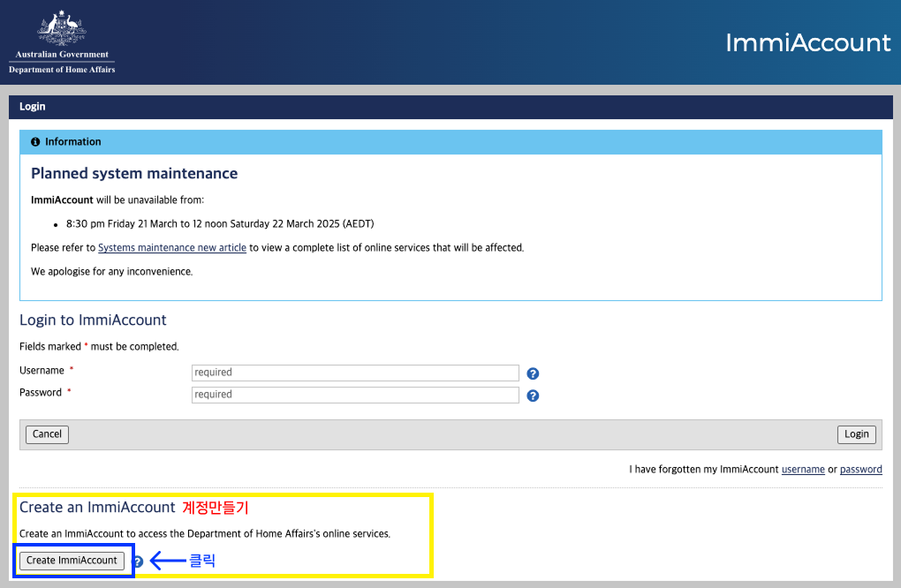The width and height of the screenshot is (901, 588).
Task: Focus the Password input field
Action: [355, 395]
